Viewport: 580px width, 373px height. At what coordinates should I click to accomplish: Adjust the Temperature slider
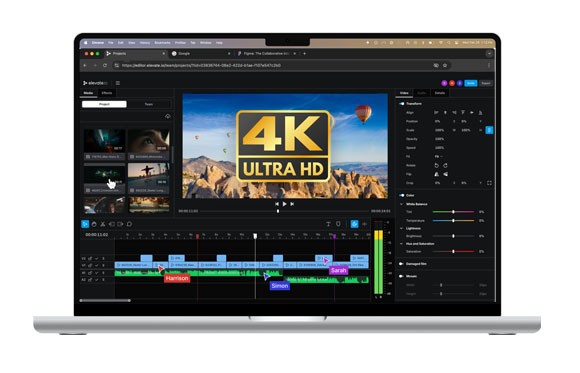coord(453,221)
